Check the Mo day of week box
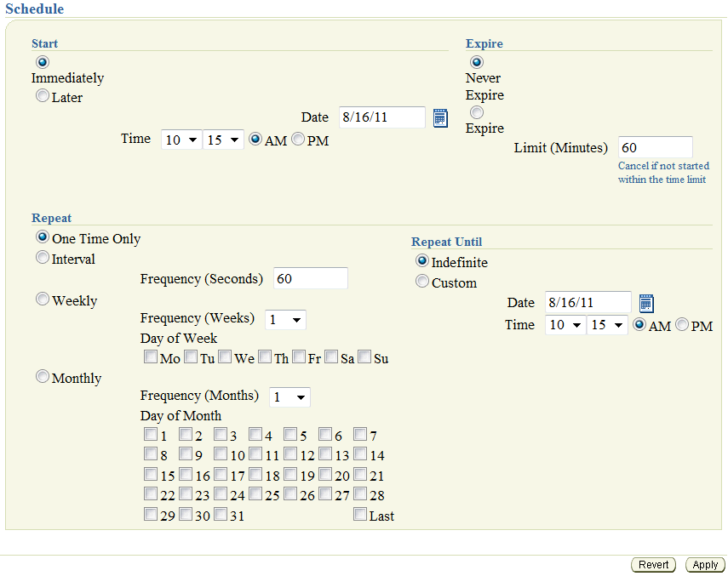Screen dimensions: 728x576 point(151,356)
